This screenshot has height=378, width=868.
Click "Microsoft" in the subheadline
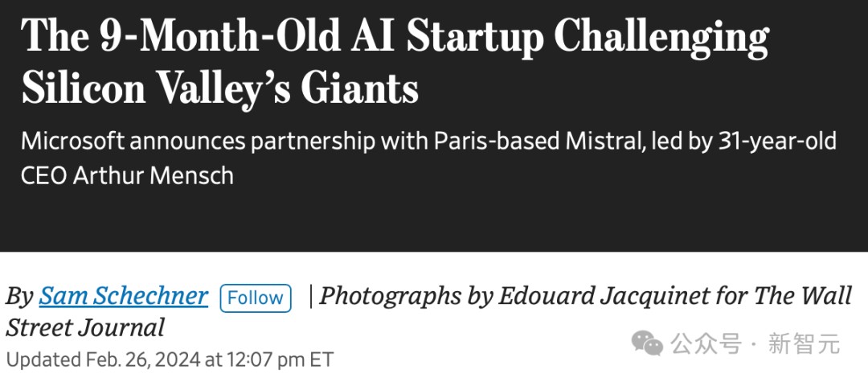click(72, 142)
